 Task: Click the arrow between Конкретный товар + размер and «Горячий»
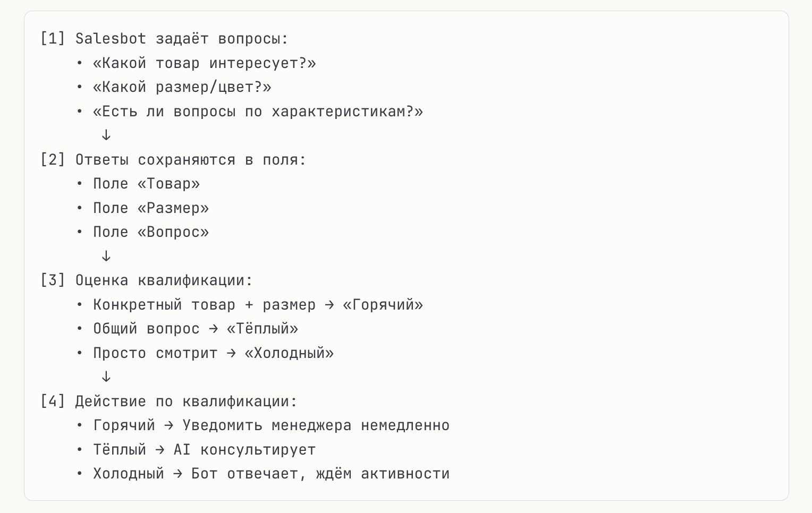point(329,305)
